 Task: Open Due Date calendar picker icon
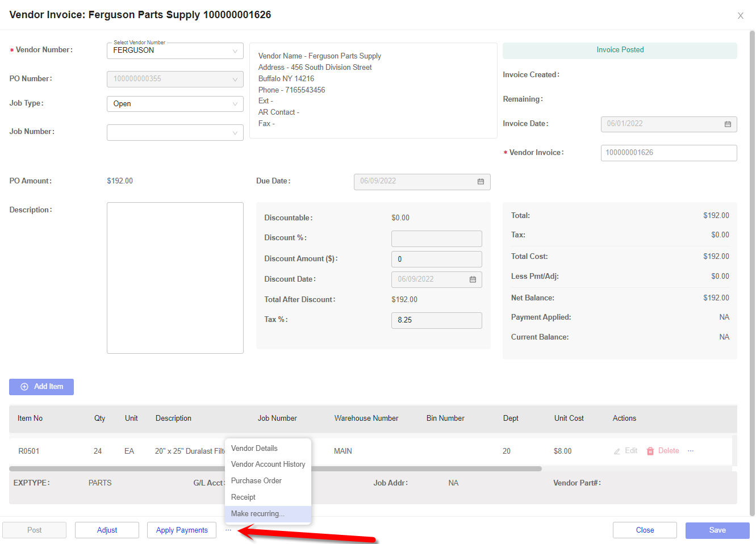[x=481, y=181]
